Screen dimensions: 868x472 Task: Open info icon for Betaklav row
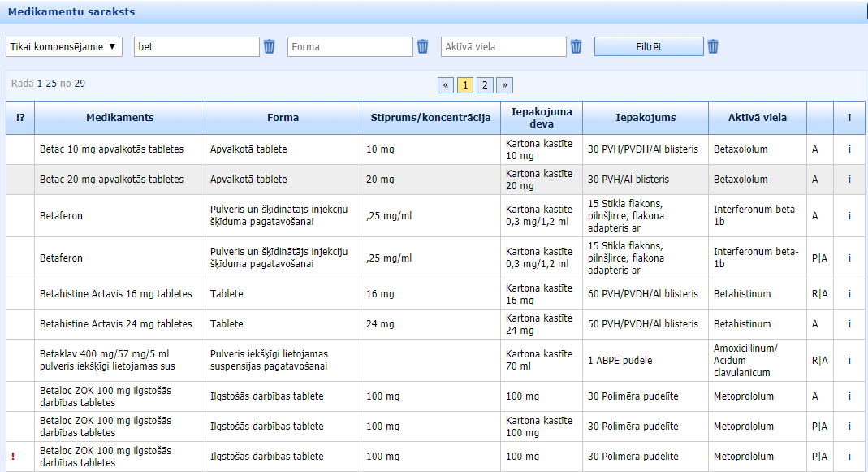(x=849, y=361)
